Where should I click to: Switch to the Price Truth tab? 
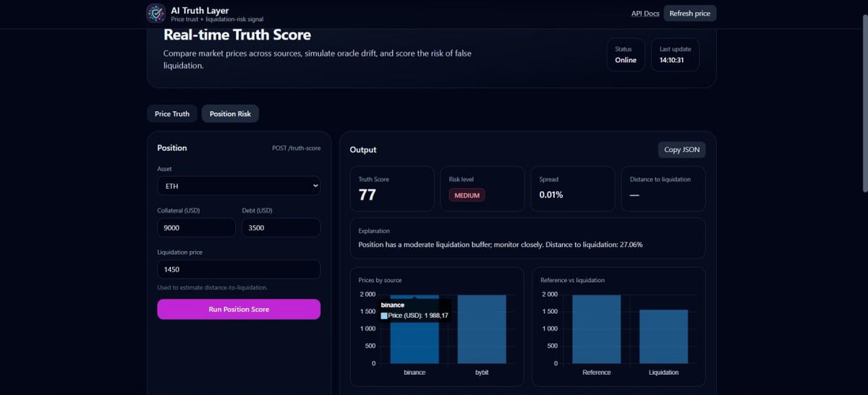click(172, 114)
